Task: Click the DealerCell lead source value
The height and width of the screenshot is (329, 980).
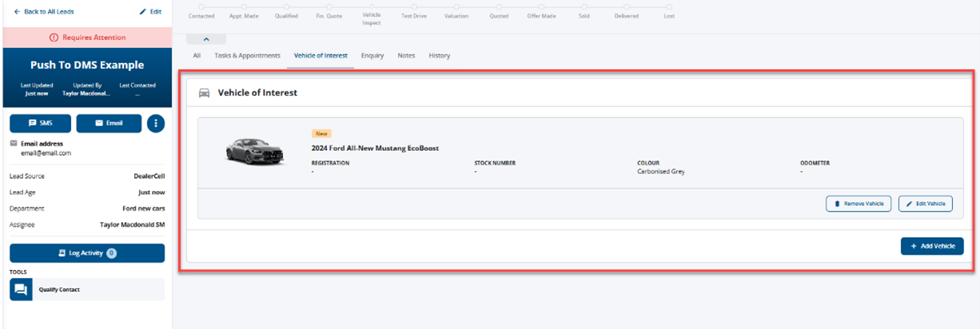Action: (x=149, y=176)
